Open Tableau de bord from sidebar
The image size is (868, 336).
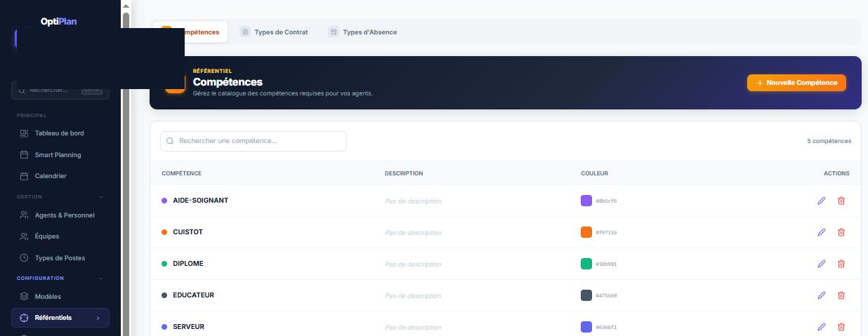coord(60,133)
